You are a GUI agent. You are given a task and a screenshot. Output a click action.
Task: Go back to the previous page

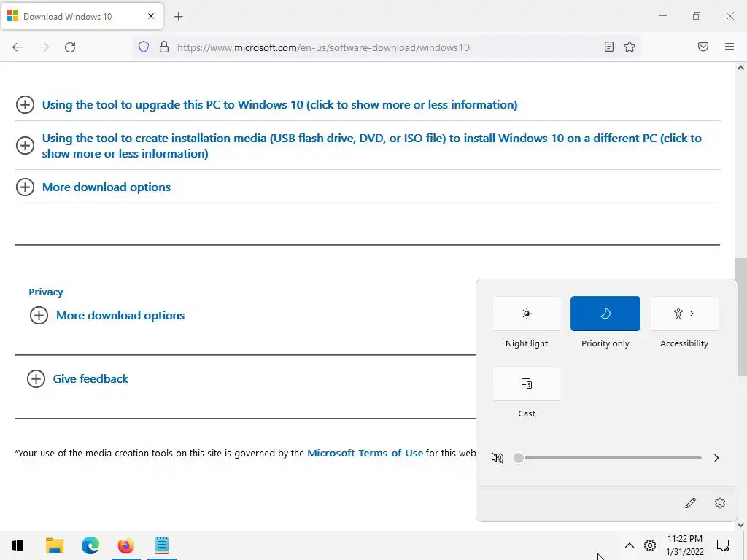(18, 47)
